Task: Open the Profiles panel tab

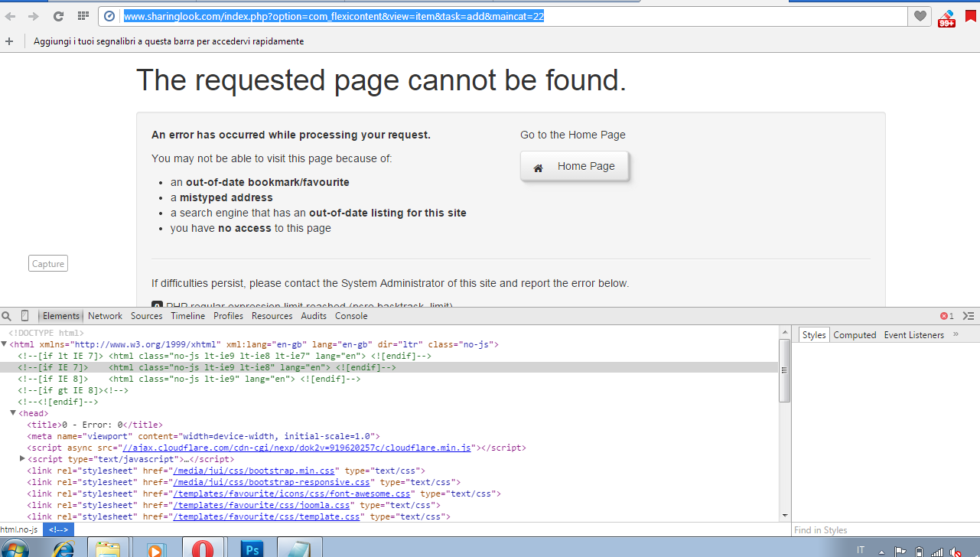Action: click(228, 316)
